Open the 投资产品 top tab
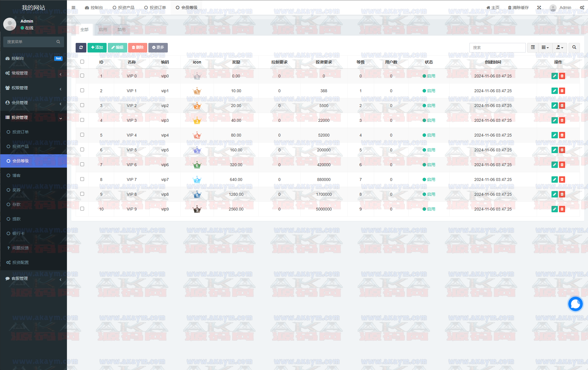 pos(123,8)
